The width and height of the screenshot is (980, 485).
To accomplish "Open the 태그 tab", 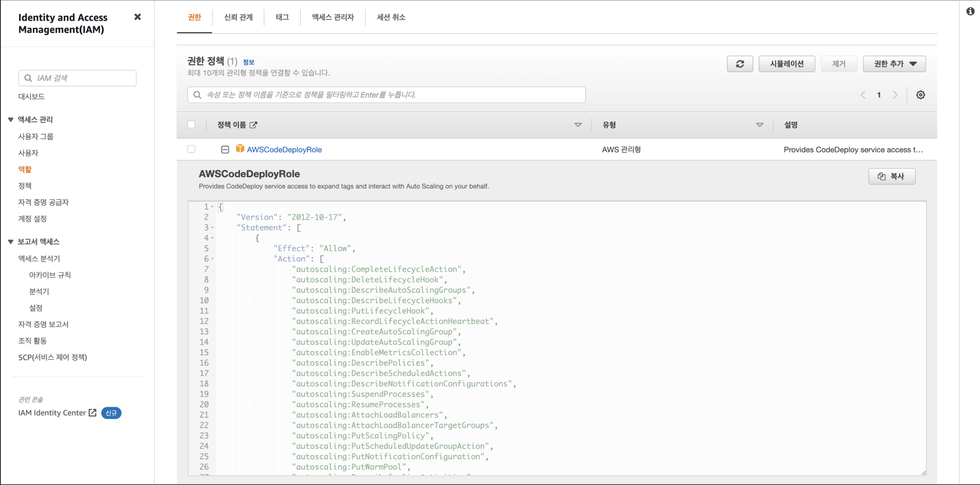I will point(282,17).
